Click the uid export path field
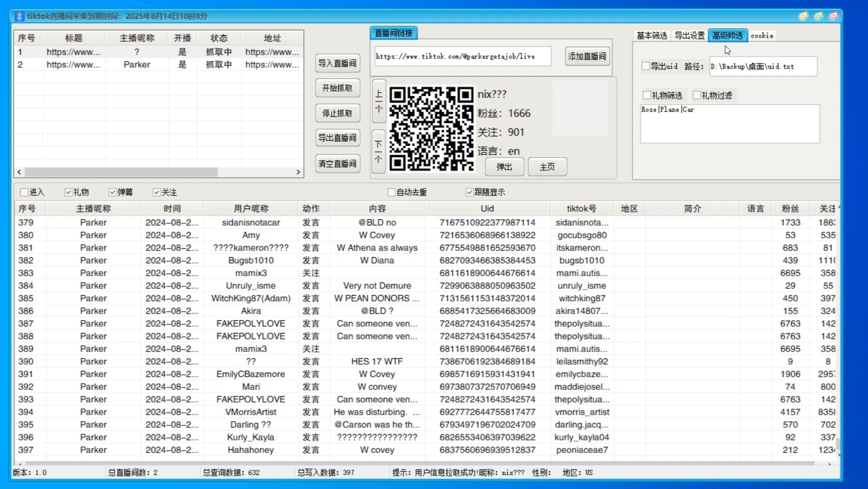This screenshot has height=489, width=868. pyautogui.click(x=763, y=66)
